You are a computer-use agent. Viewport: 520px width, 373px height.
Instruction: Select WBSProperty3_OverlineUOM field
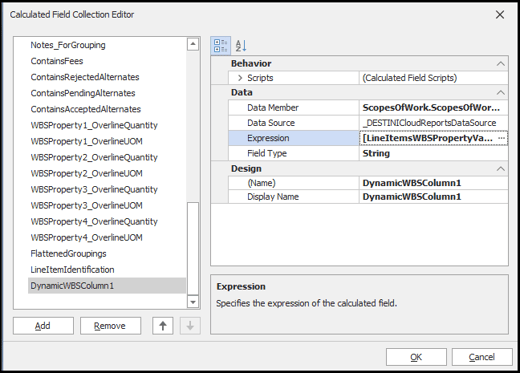click(x=87, y=205)
